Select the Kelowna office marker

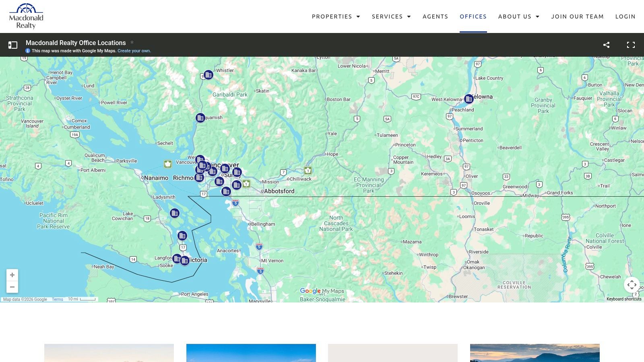click(x=469, y=99)
